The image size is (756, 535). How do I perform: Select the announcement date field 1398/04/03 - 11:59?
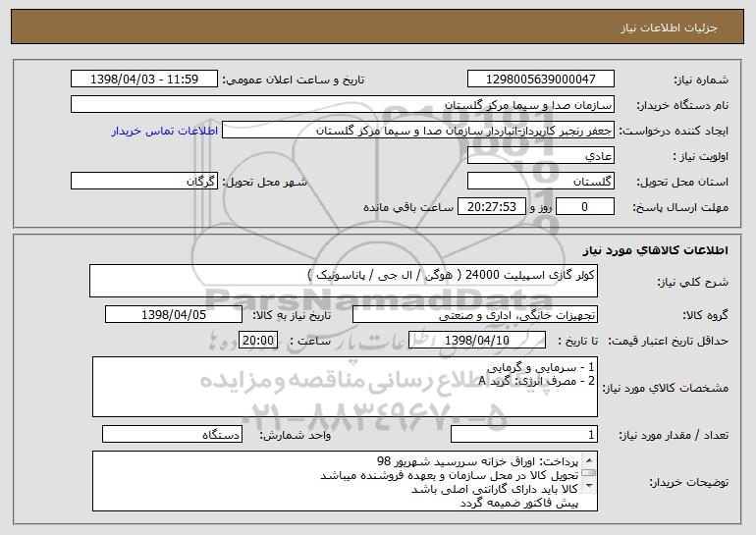(x=144, y=79)
